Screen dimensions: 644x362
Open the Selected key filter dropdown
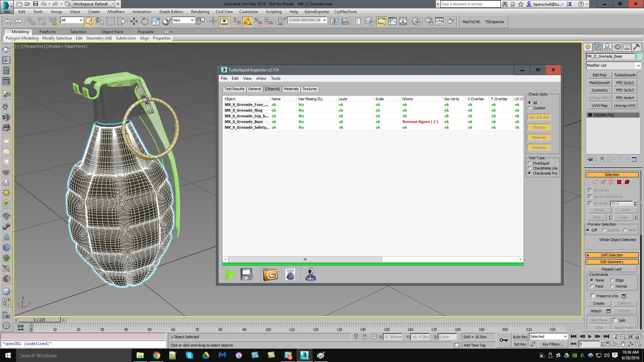coord(548,337)
